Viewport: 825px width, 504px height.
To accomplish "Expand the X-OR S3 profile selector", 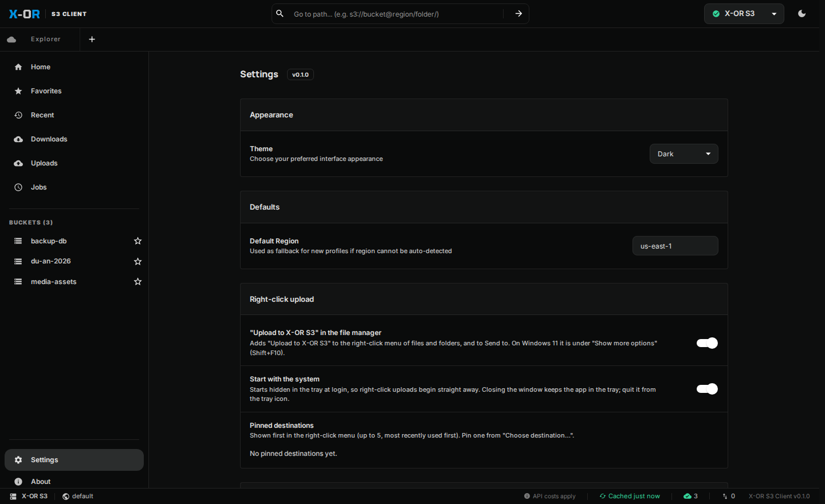I will point(744,14).
